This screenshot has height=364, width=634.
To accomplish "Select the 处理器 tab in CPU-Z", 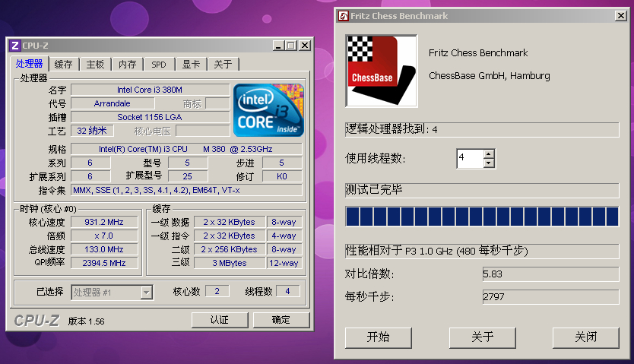I will point(29,63).
